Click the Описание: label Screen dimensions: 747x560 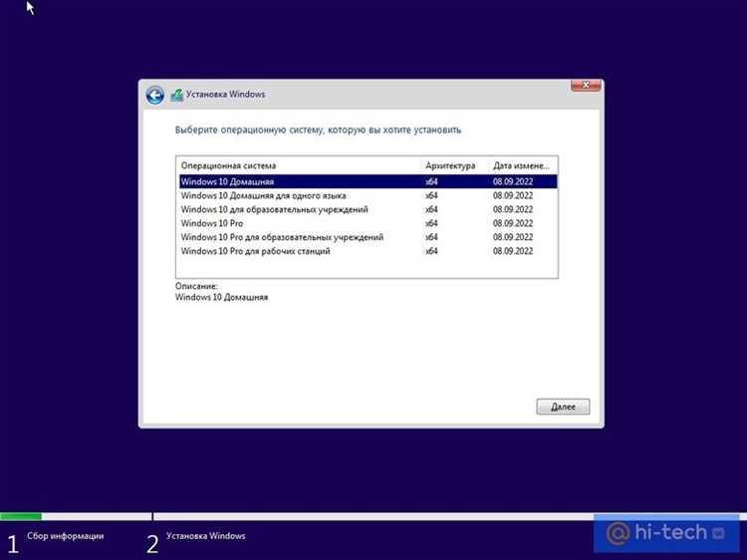(x=196, y=286)
